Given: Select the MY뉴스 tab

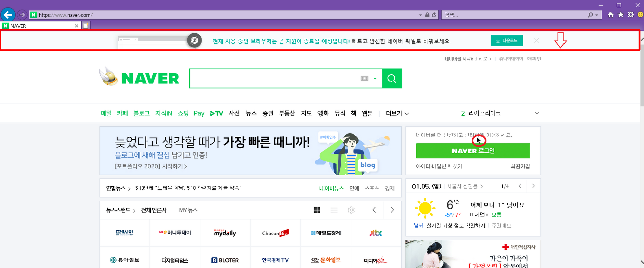Looking at the screenshot, I should point(188,210).
